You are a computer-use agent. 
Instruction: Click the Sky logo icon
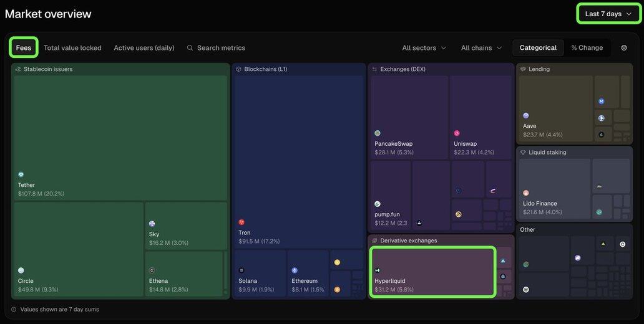pos(152,224)
